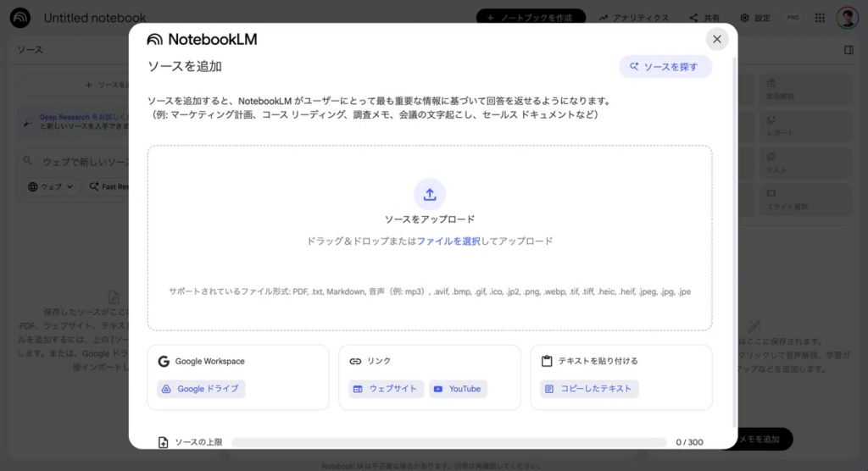Toggle the side panel layout icon
This screenshot has height=471, width=868.
coord(849,50)
